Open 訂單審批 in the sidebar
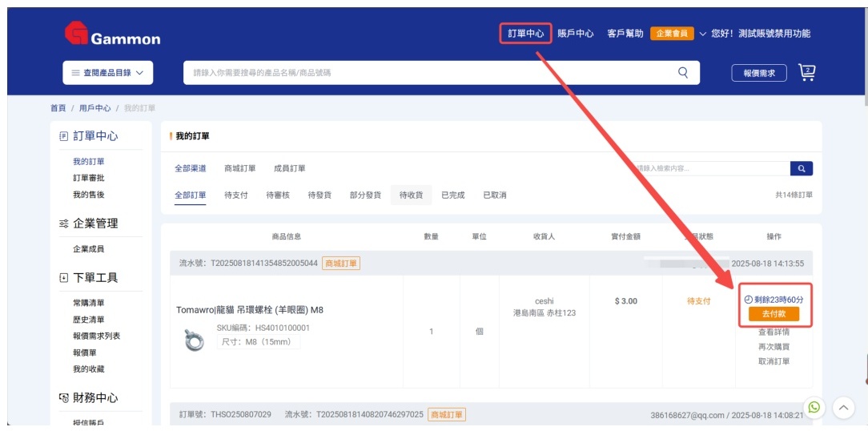 88,178
